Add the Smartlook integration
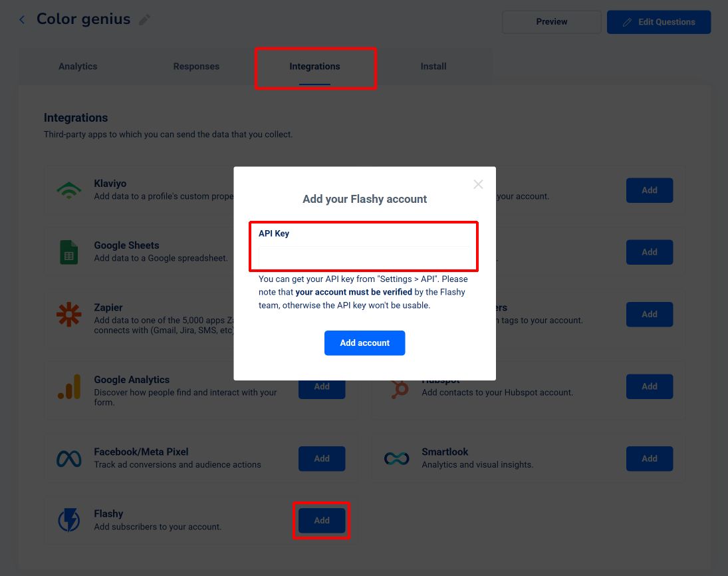This screenshot has width=728, height=576. (650, 458)
